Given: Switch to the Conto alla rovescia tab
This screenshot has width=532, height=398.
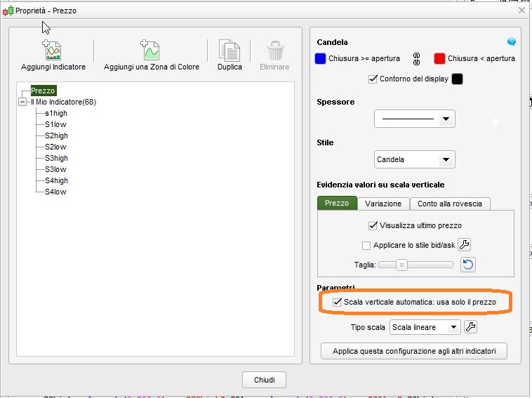Looking at the screenshot, I should 450,204.
